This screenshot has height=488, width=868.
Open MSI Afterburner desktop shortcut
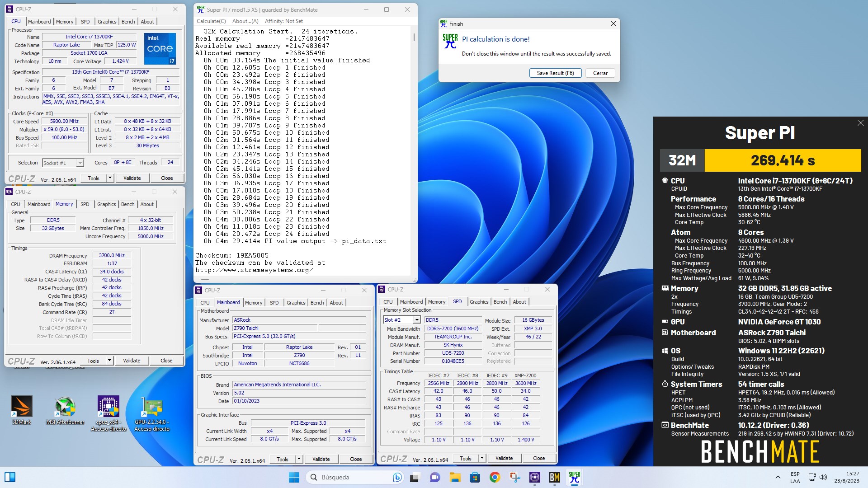coord(65,410)
